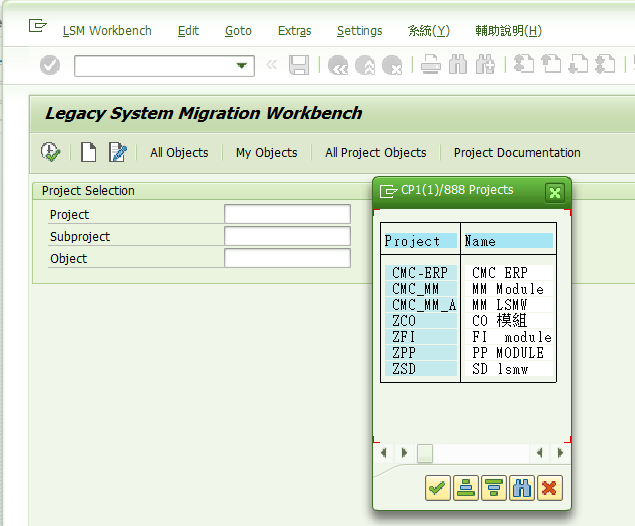Click the Save disk icon
Screen dimensions: 635x526
(299, 65)
